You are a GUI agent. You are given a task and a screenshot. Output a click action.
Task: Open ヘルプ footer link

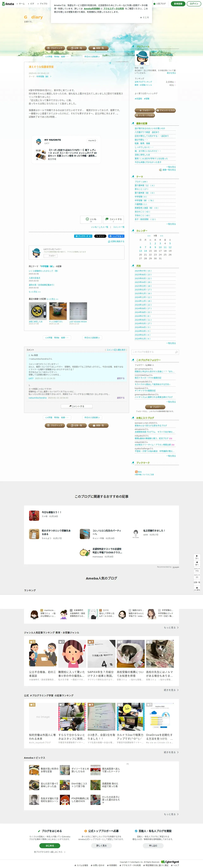tap(175, 865)
